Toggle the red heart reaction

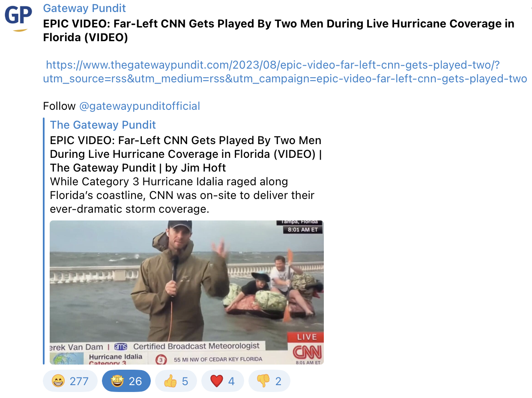point(223,381)
